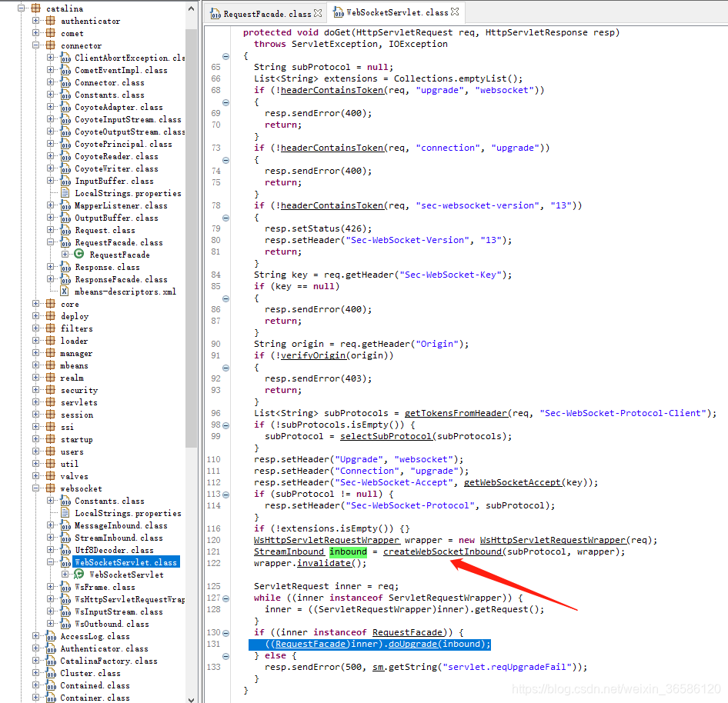This screenshot has height=703, width=728.
Task: Click the LocalStrings.properties icon under connector
Action: [65, 192]
